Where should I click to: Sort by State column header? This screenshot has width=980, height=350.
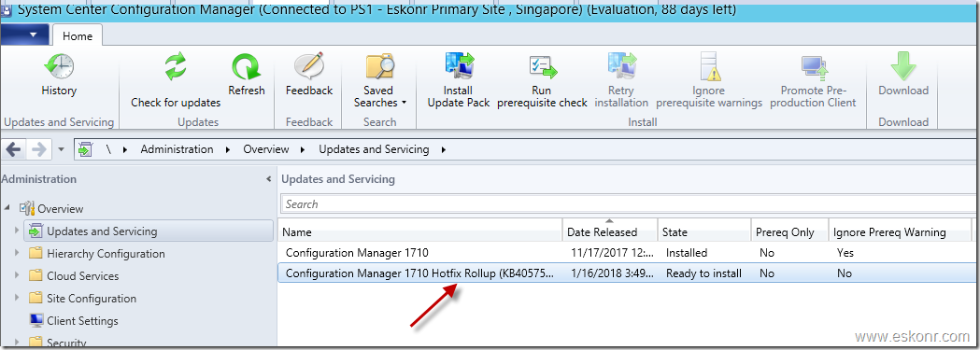pos(704,231)
